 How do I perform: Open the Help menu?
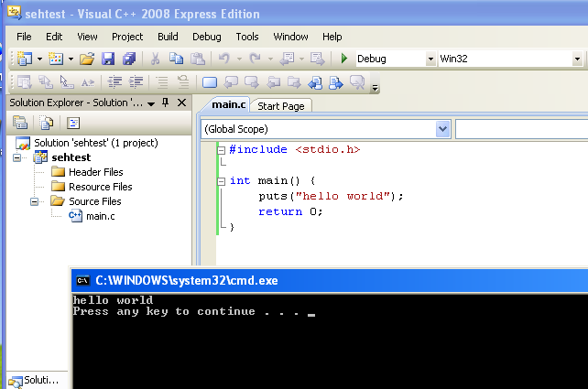(332, 37)
